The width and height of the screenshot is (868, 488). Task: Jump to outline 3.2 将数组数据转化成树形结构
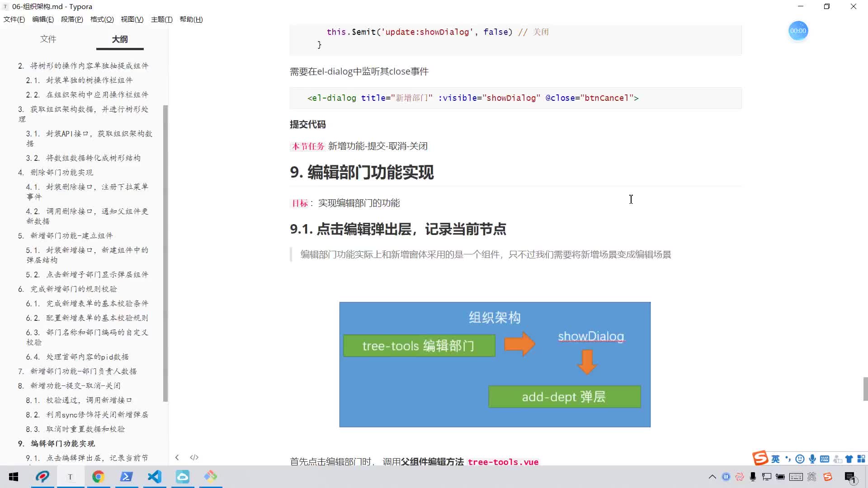pyautogui.click(x=83, y=158)
